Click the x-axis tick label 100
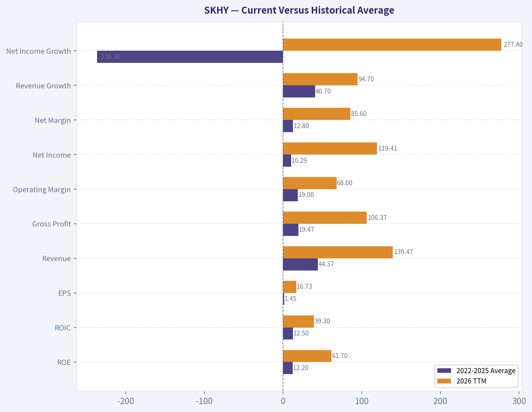 [x=362, y=401]
